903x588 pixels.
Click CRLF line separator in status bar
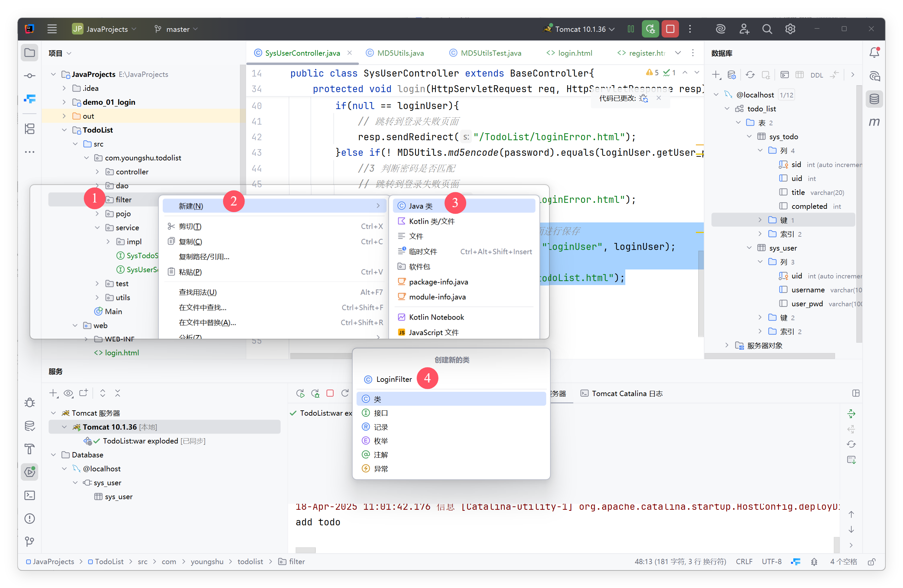coord(744,561)
